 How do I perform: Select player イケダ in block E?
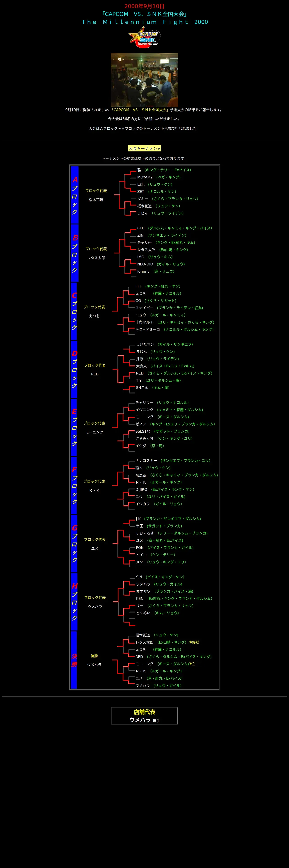coord(141,446)
